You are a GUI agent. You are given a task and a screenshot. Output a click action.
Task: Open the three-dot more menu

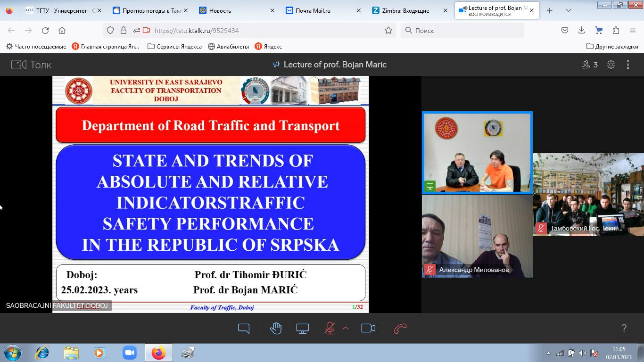click(x=628, y=65)
